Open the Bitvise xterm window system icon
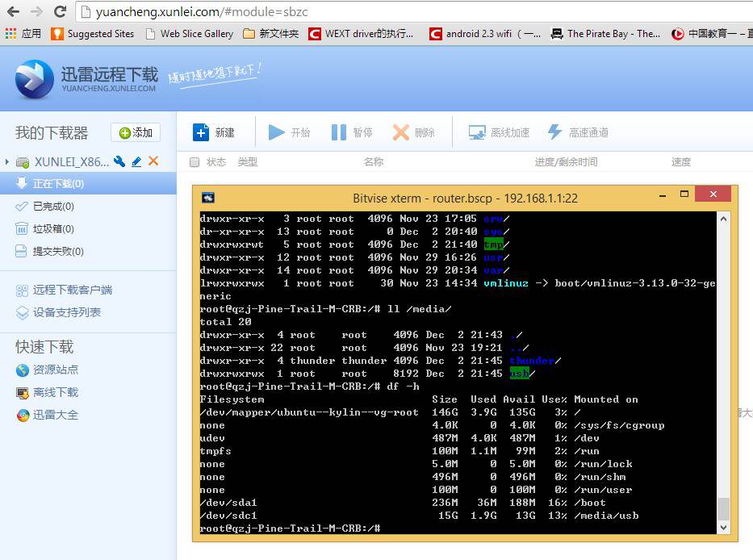753x560 pixels. click(208, 198)
